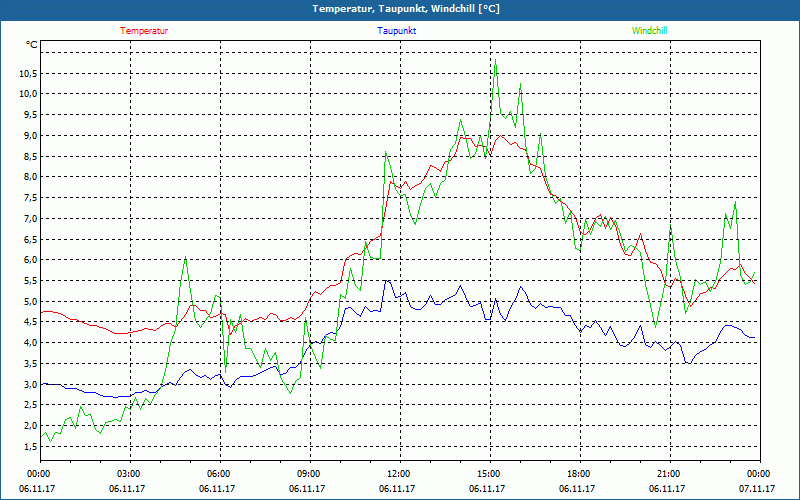
Task: Click the 3,0 y-axis value
Action: point(30,384)
